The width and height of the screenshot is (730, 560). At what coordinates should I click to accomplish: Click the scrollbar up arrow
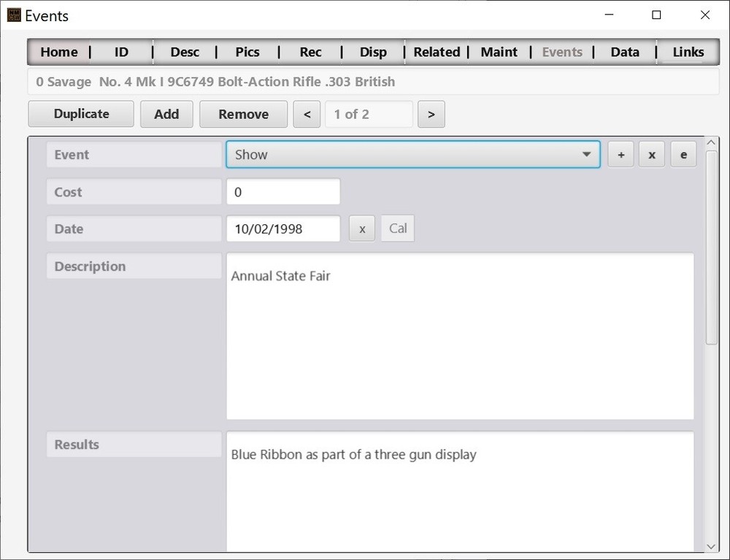(x=710, y=140)
